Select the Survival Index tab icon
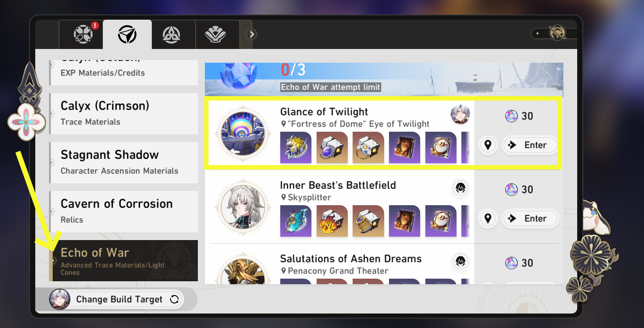 pos(127,34)
